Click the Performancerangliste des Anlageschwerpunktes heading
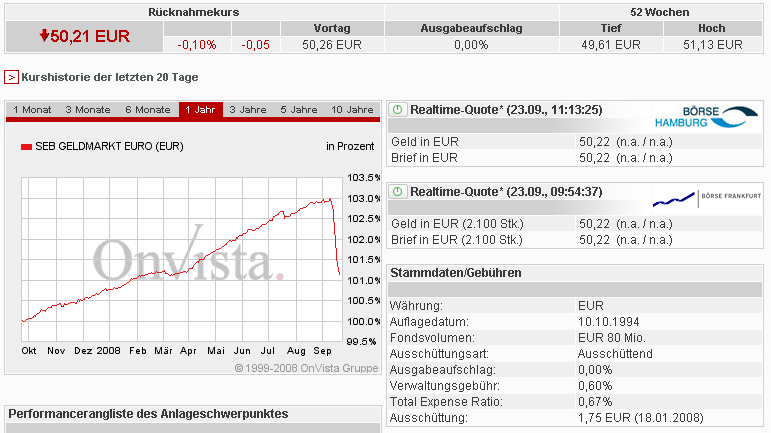771x433 pixels. (147, 413)
